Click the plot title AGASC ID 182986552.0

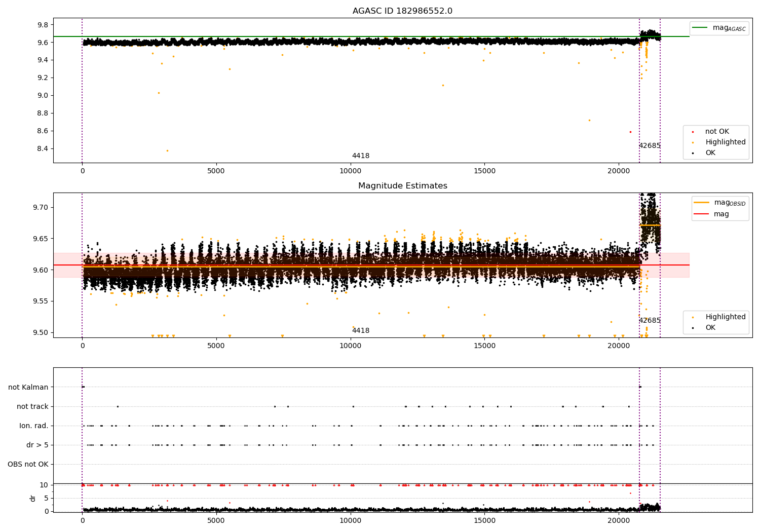[402, 11]
